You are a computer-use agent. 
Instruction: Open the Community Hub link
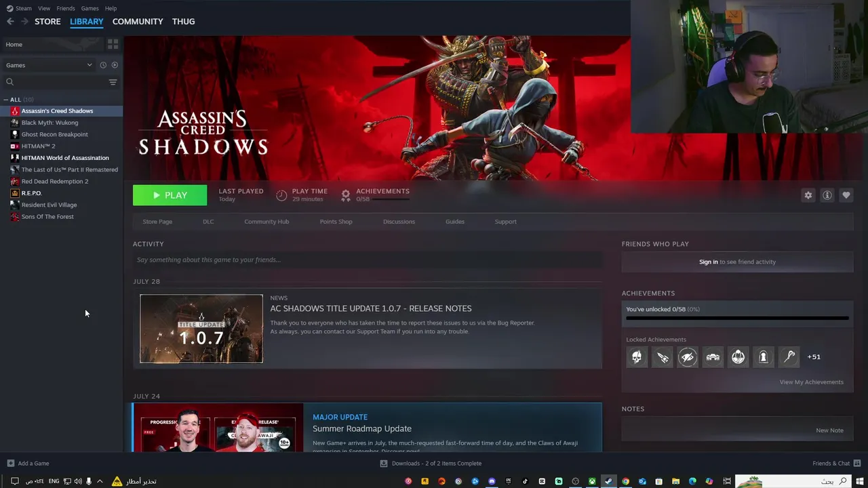pyautogui.click(x=267, y=222)
